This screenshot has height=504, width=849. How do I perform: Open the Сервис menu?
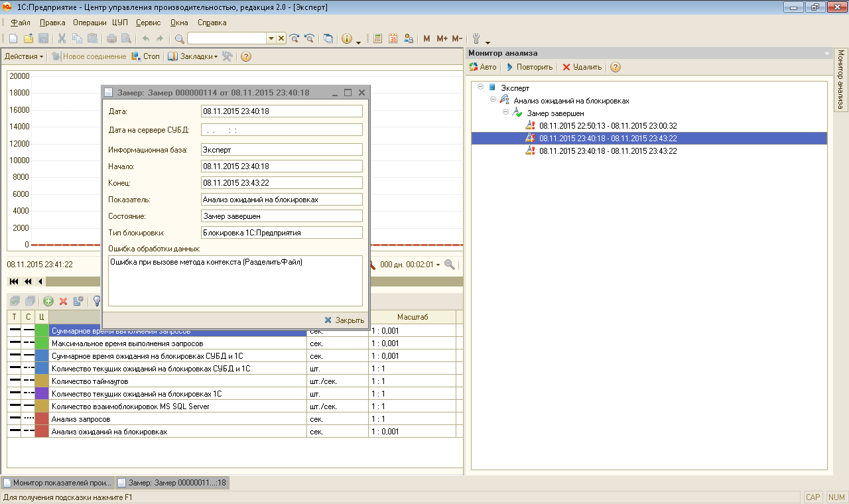tap(147, 23)
